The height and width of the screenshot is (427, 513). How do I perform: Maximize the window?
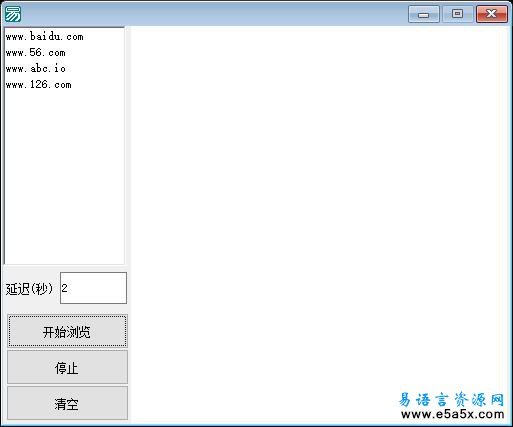click(458, 14)
